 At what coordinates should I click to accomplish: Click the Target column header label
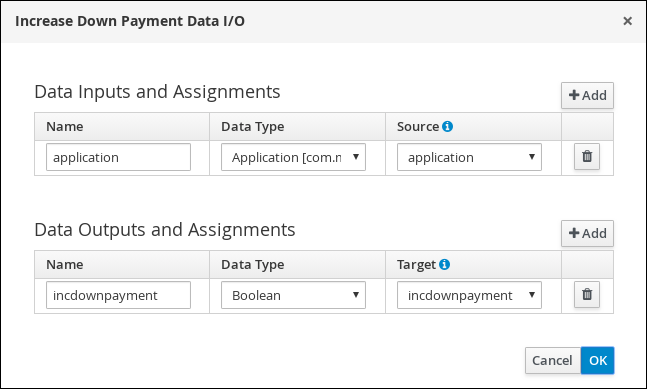[416, 264]
